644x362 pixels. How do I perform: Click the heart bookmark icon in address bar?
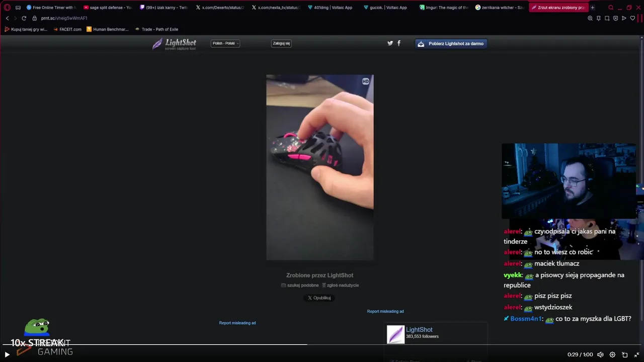click(x=632, y=18)
